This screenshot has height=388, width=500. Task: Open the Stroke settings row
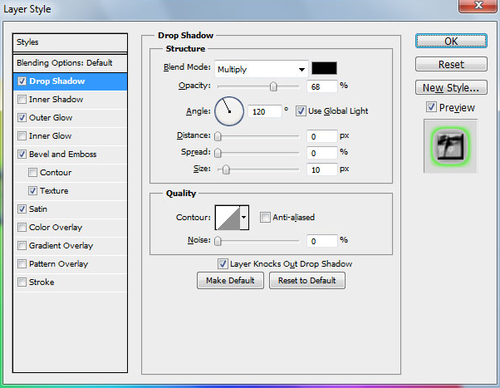point(70,282)
